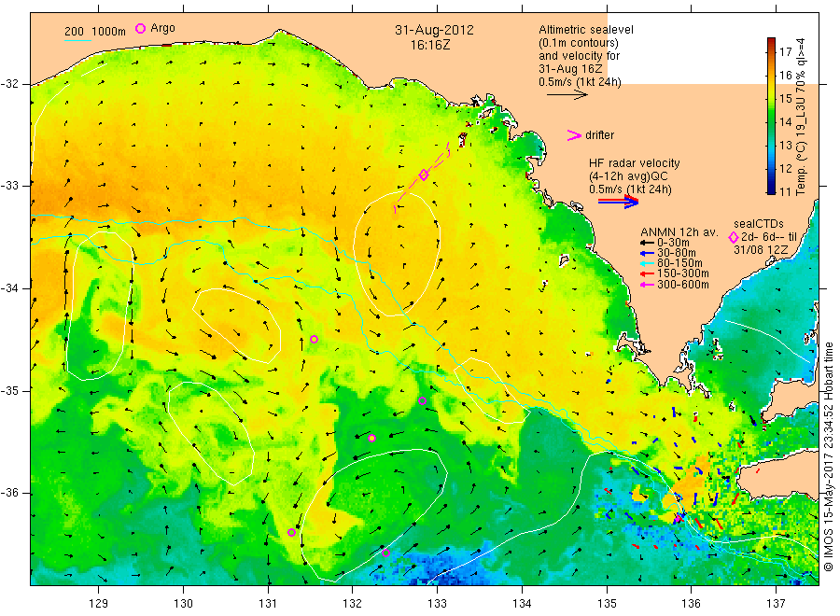The height and width of the screenshot is (616, 840).
Task: Click the longitude axis label 129
Action: (x=99, y=604)
